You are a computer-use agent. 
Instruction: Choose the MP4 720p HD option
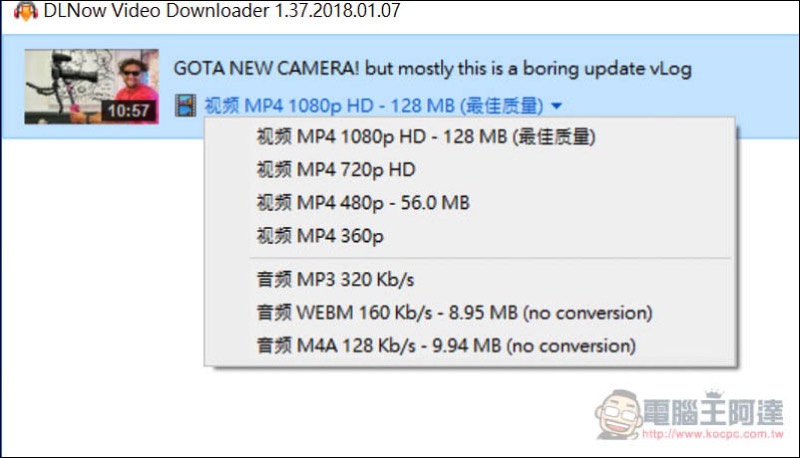coord(336,170)
